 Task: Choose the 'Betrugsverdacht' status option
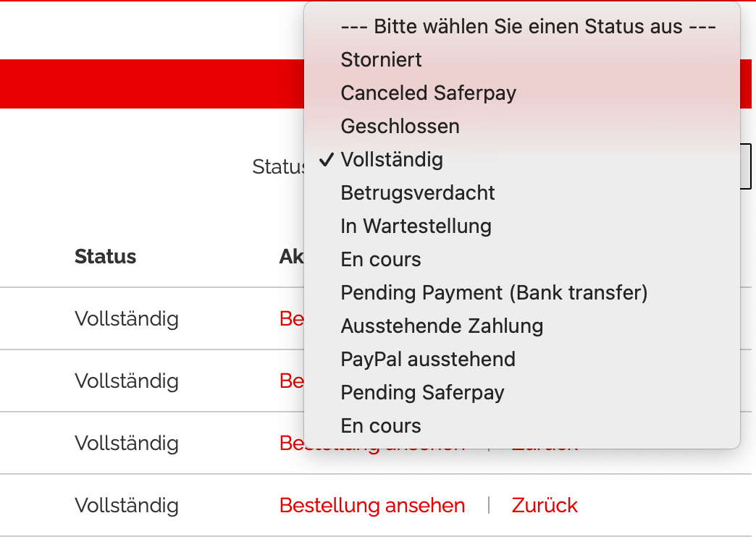pyautogui.click(x=418, y=193)
